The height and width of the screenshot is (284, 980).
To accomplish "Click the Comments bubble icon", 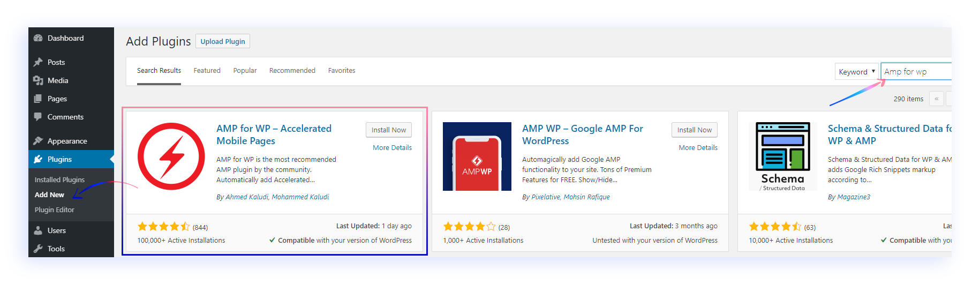I will 38,117.
